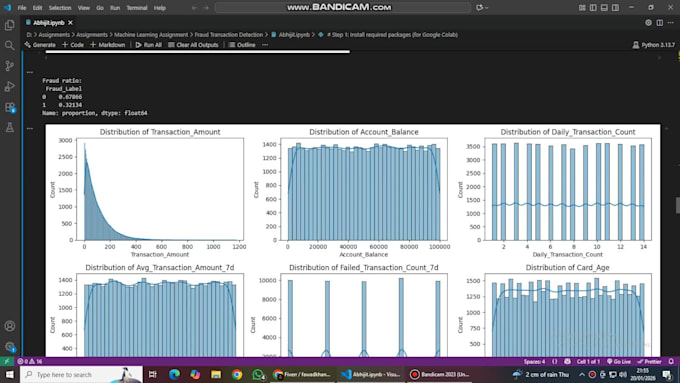Open notebook settings gear icon
This screenshot has height=383, width=680.
click(648, 23)
